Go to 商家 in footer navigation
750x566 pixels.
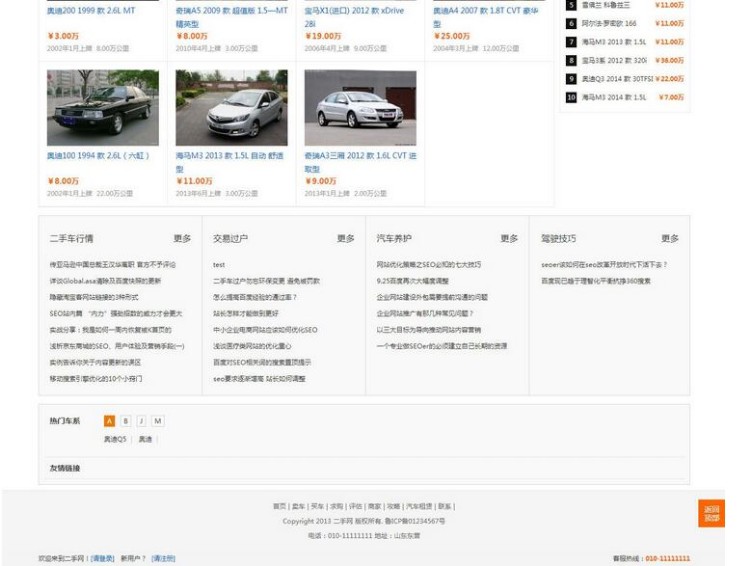(x=375, y=506)
